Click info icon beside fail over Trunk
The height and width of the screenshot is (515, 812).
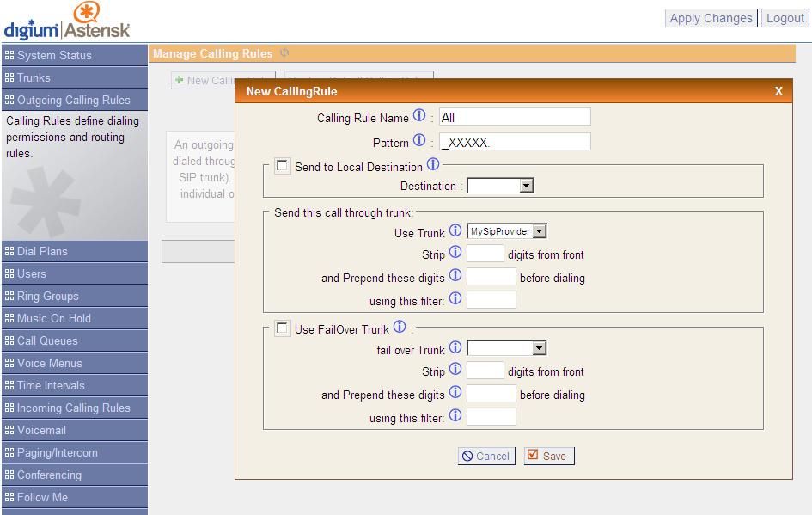click(455, 347)
